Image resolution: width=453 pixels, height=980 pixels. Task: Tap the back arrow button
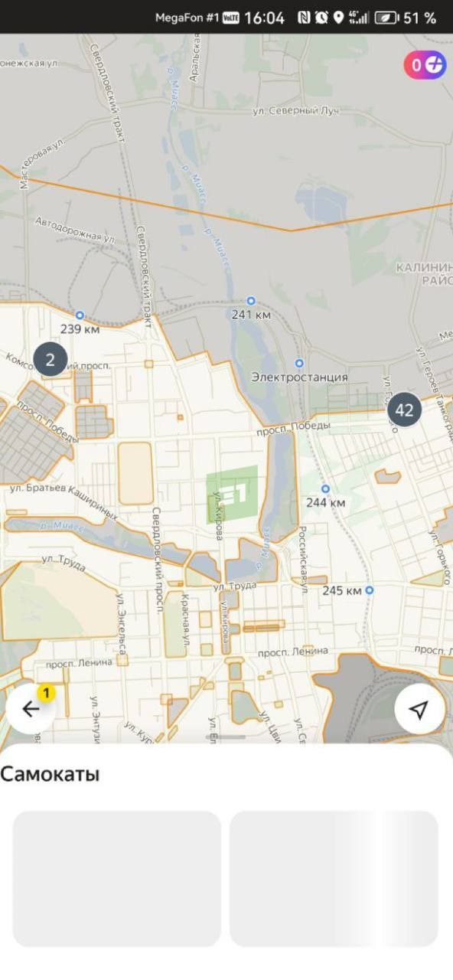(31, 709)
